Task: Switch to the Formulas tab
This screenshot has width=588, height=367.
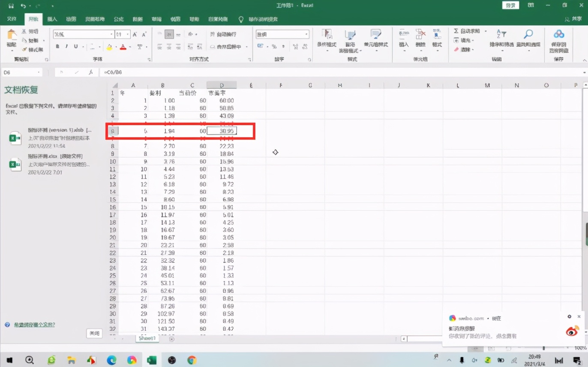Action: pos(119,19)
